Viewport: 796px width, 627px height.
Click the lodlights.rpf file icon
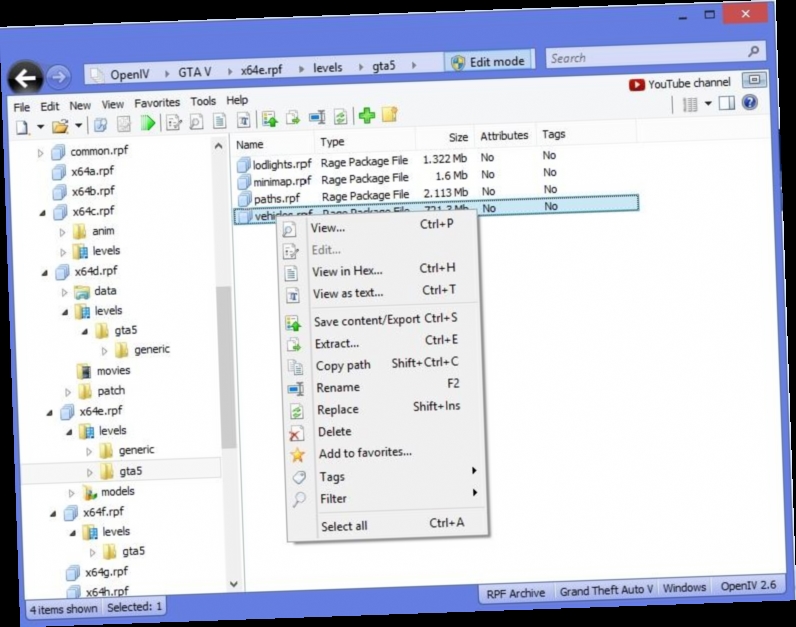point(244,165)
